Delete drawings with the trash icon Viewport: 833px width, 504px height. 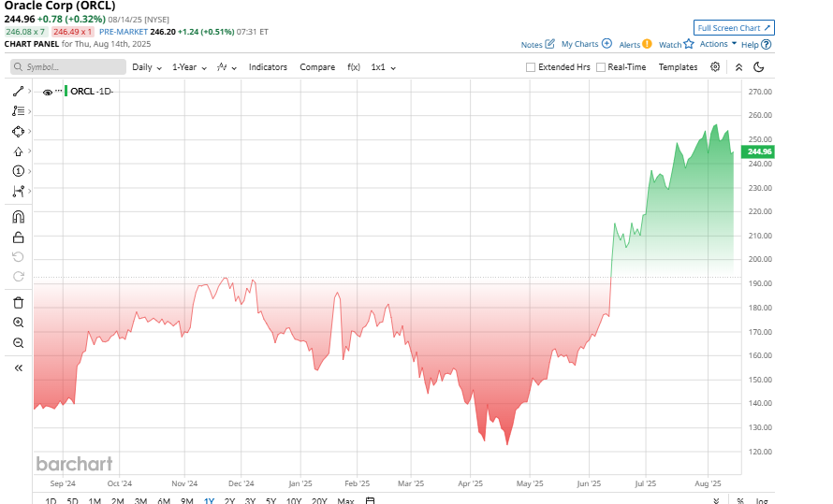[x=18, y=302]
